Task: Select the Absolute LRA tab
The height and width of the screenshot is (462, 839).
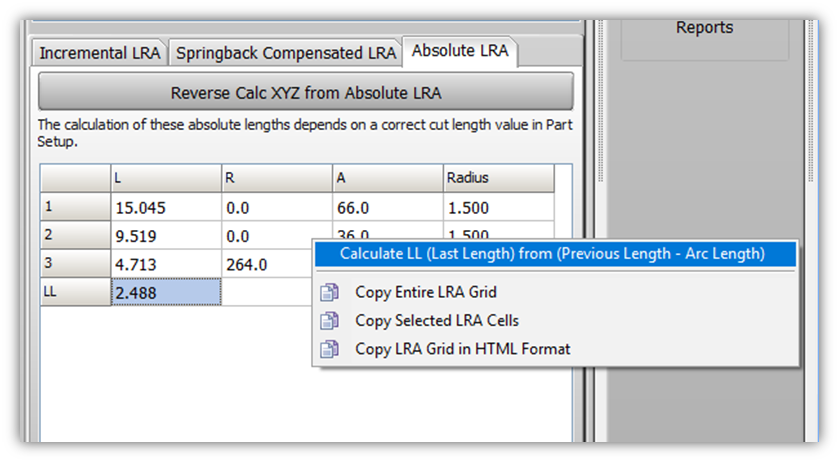Action: coord(459,51)
